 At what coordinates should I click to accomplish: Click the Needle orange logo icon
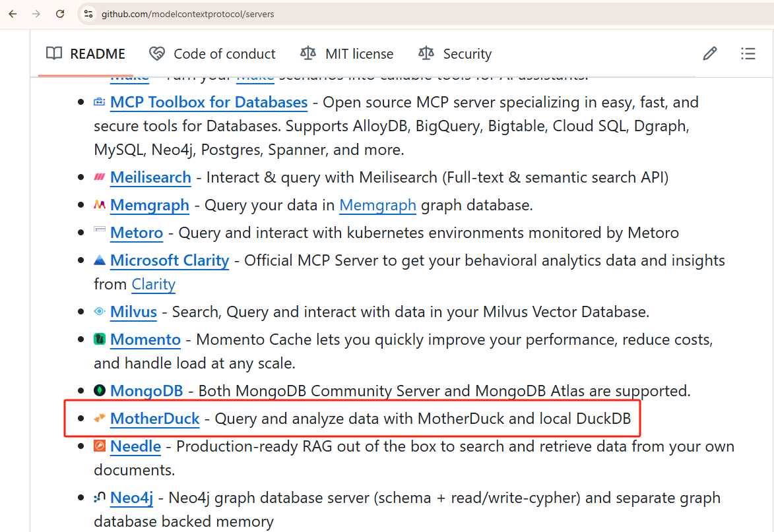[x=100, y=446]
